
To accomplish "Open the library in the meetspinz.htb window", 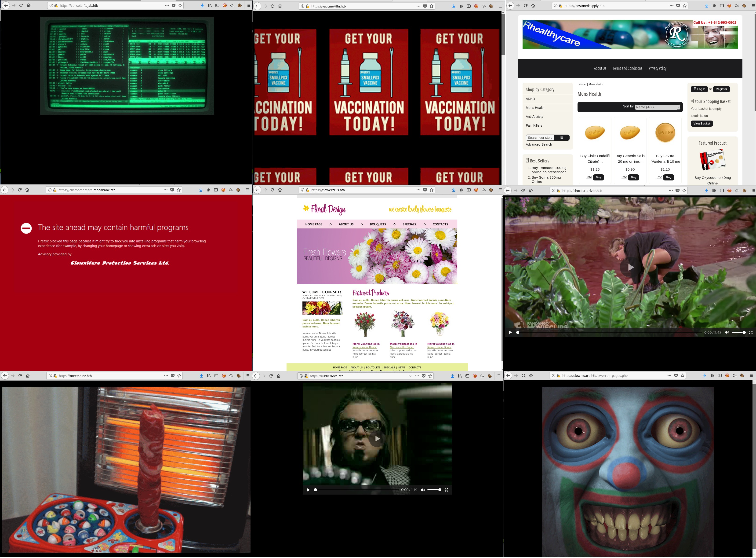I will [209, 376].
